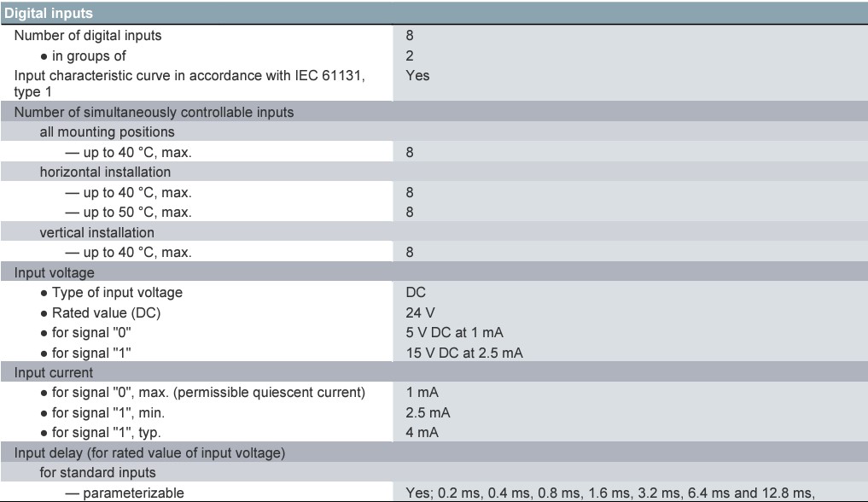Image resolution: width=868 pixels, height=502 pixels.
Task: Click "Number of simultaneously controllable inputs" subheader
Action: point(434,112)
